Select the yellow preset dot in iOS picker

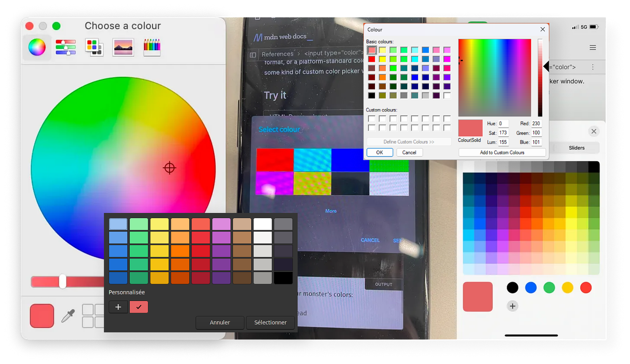(x=567, y=287)
